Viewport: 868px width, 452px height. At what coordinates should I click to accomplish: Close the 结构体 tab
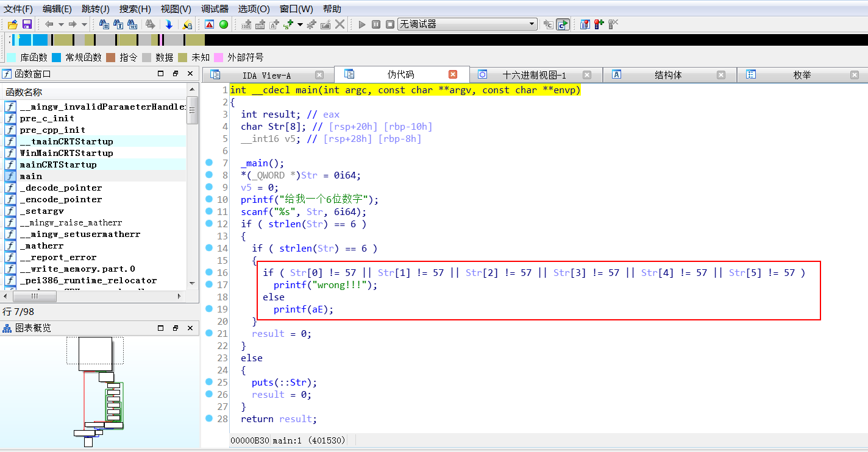[721, 75]
